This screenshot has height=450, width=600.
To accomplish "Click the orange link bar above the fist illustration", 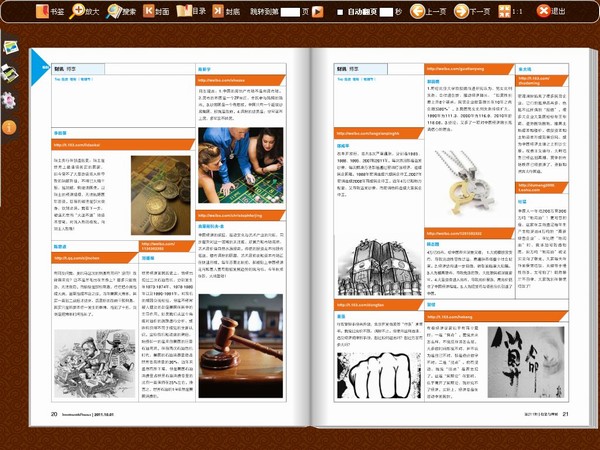I will tap(379, 305).
